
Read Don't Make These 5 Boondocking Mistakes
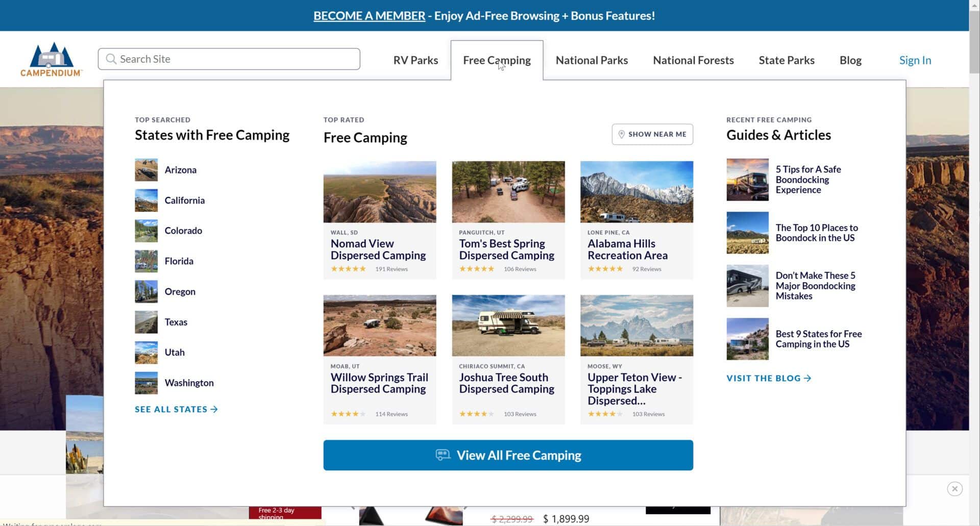[x=815, y=286]
